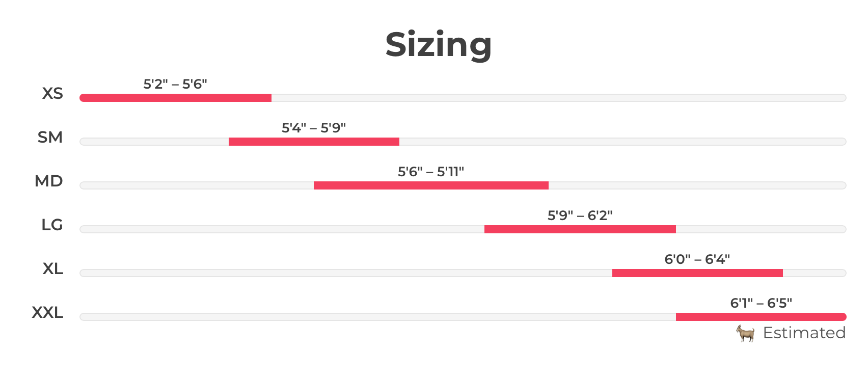Select the XL size label
Screen dimensions: 868x378
point(53,269)
